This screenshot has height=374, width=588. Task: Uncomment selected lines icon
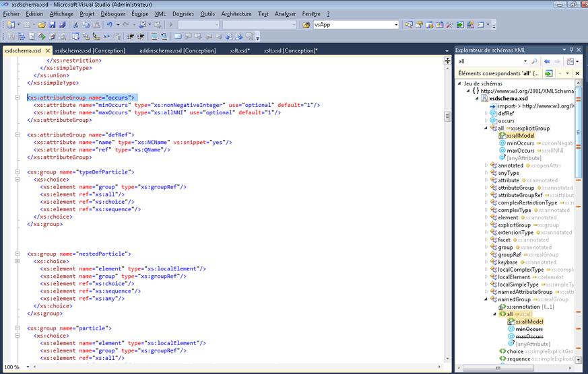[164, 36]
